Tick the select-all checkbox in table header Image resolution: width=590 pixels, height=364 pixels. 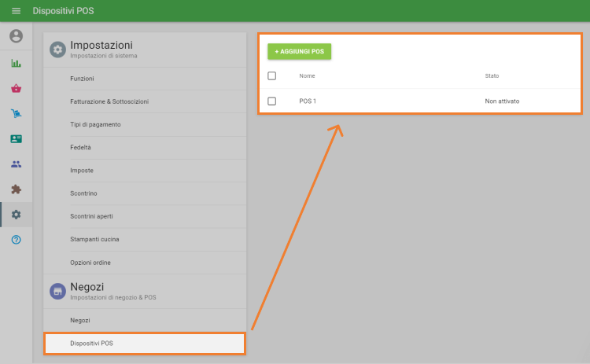(272, 75)
